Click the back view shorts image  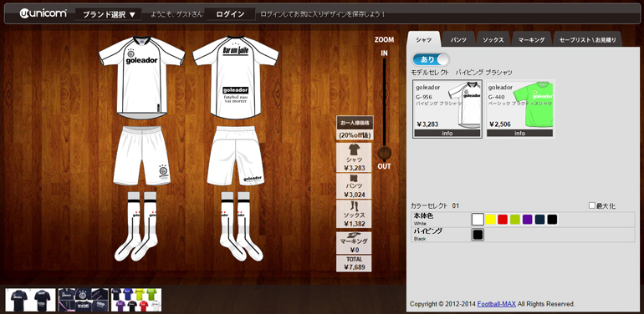pyautogui.click(x=235, y=155)
